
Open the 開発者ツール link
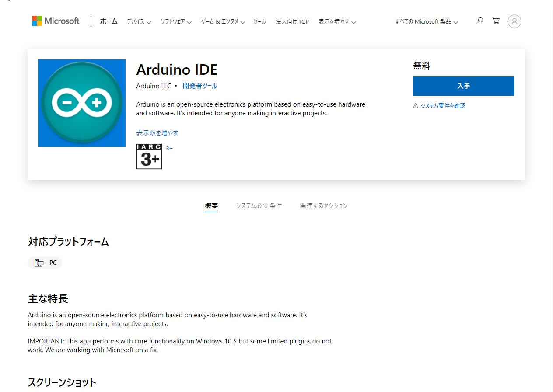tap(199, 86)
